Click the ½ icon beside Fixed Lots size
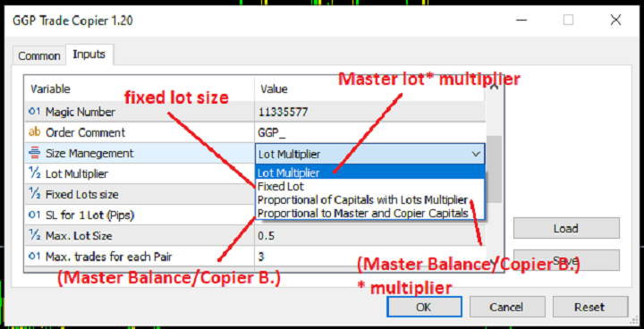Viewport: 644px width, 329px height. pyautogui.click(x=35, y=194)
